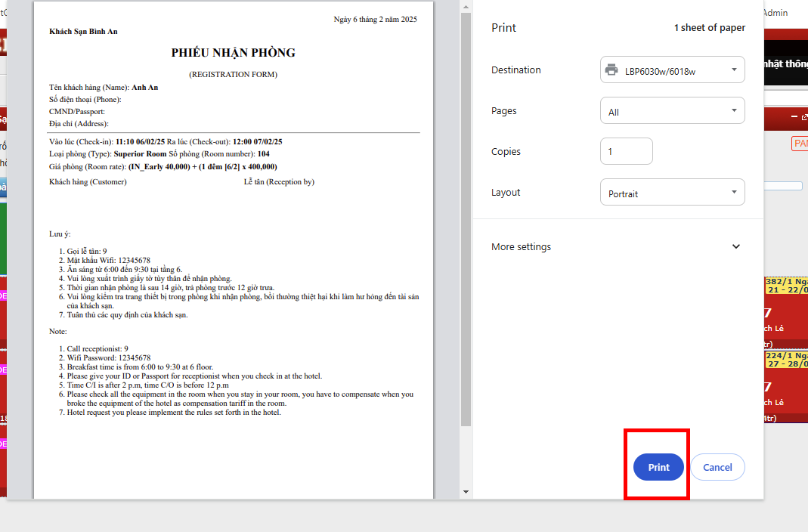Click the preview scrollbar up arrow
Screen dimensions: 808x532
pos(466,6)
